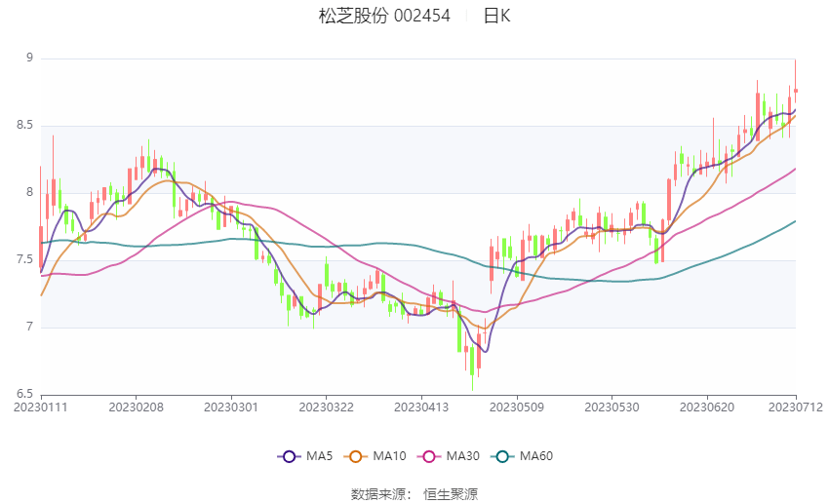Disable MA60 line via label text
Image resolution: width=829 pixels, height=504 pixels.
pos(537,456)
